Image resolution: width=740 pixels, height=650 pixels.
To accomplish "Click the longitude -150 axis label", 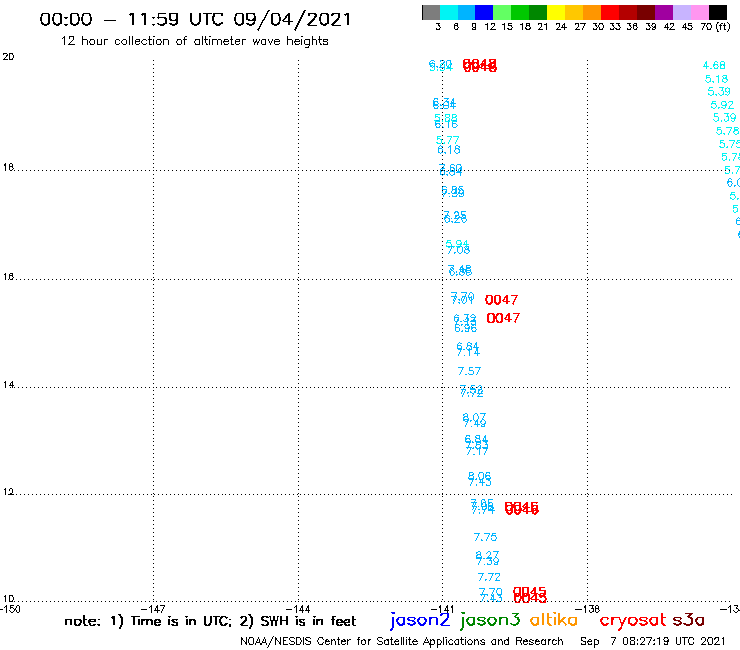I will point(10,609).
